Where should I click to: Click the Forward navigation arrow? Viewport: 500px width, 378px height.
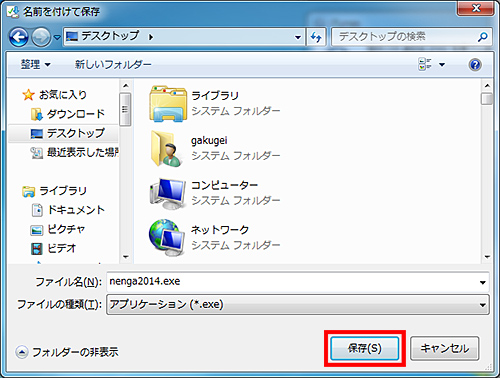(41, 37)
